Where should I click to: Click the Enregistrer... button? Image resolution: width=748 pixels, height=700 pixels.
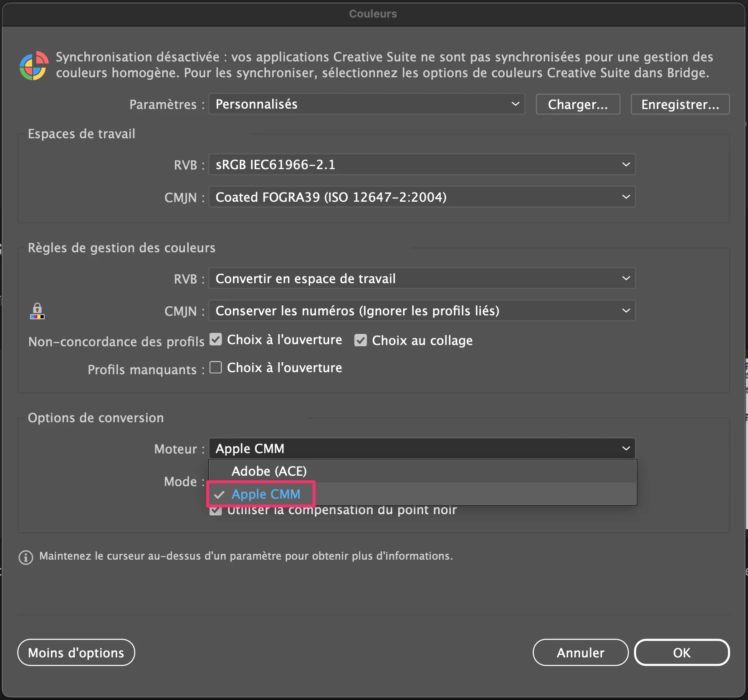(680, 104)
